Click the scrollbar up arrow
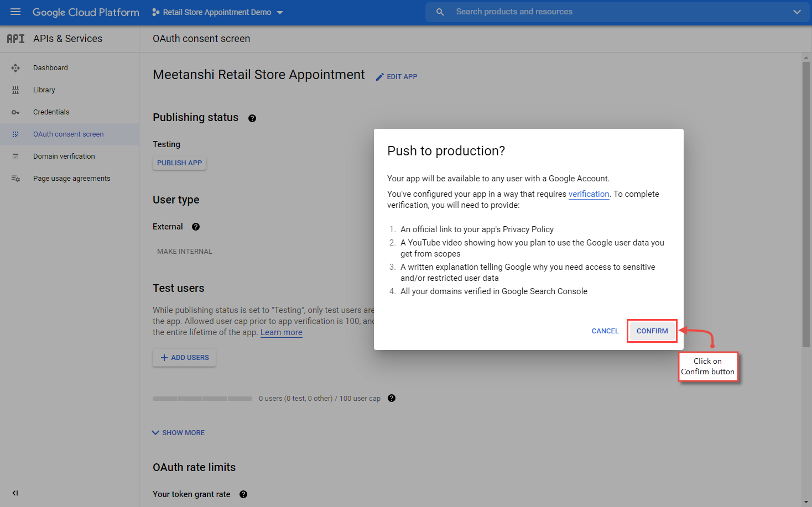This screenshot has height=507, width=812. (806, 57)
